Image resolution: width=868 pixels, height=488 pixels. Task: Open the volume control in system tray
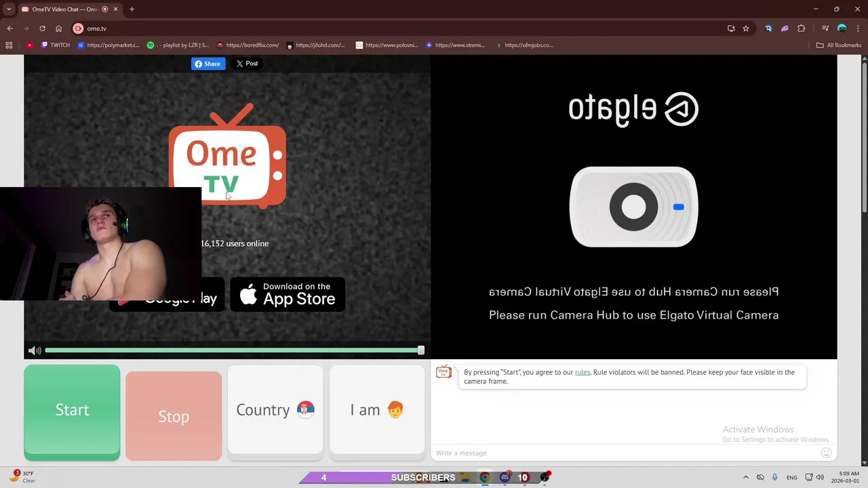(x=820, y=477)
